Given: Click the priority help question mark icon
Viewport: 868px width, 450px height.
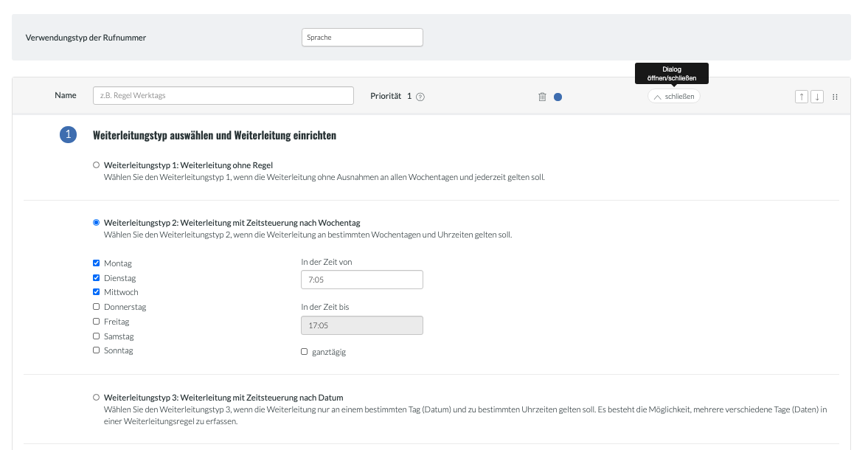Looking at the screenshot, I should point(420,97).
